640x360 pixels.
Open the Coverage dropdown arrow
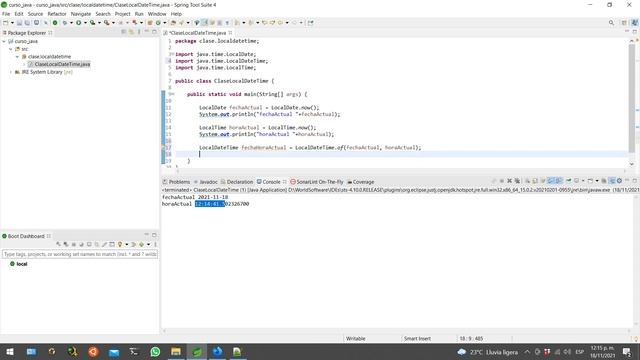coord(99,23)
